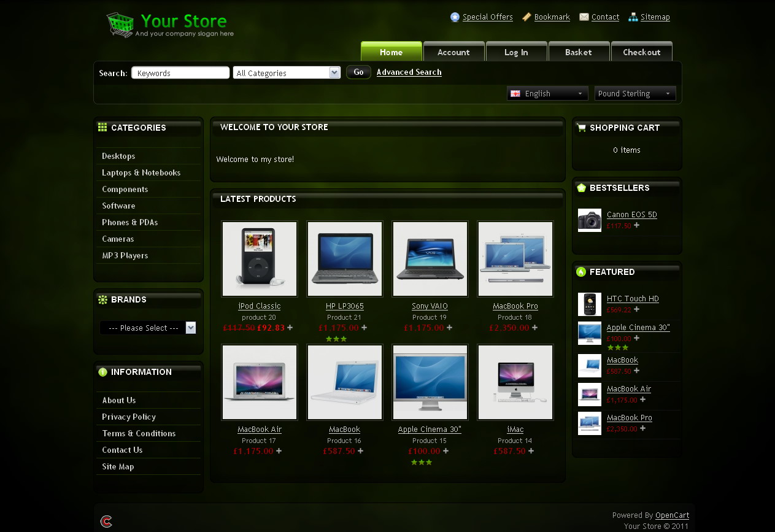
Task: Click the Bookmark pencil icon
Action: pos(526,17)
